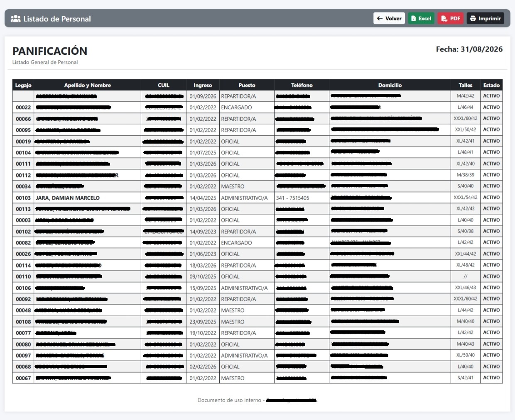This screenshot has width=515, height=420.
Task: Click the Apellido y Nombre column header
Action: (x=87, y=85)
